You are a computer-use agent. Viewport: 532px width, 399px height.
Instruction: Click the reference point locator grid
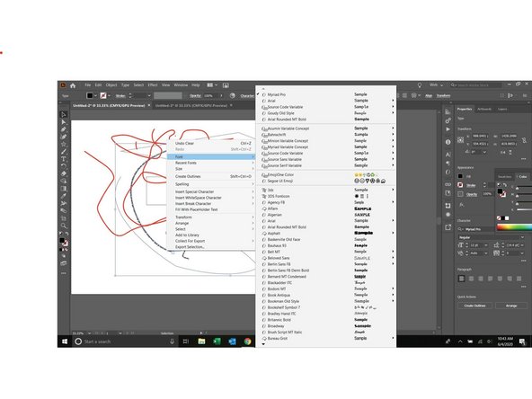tap(460, 140)
